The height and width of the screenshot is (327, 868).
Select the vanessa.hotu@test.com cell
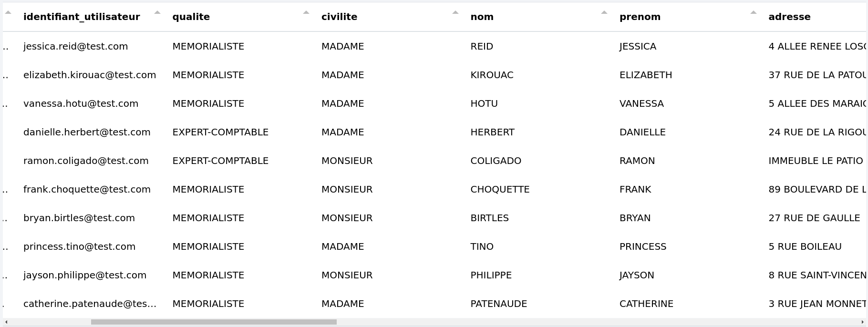pyautogui.click(x=81, y=103)
